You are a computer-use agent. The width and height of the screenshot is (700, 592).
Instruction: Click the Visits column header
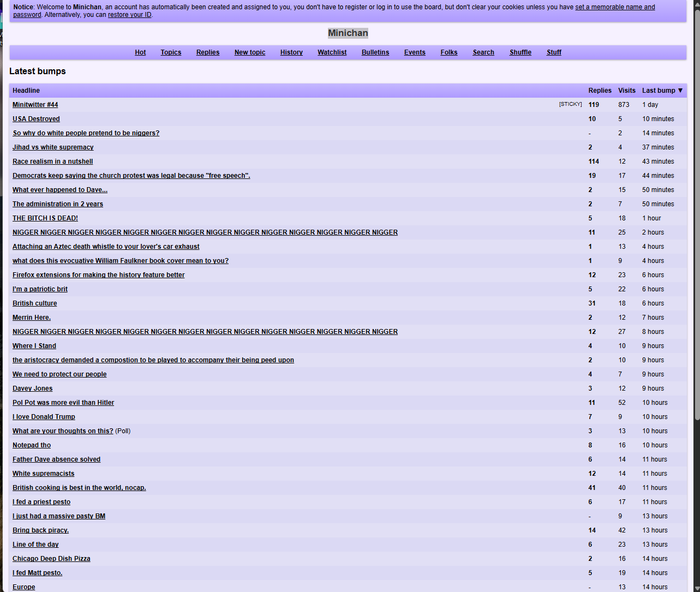[x=626, y=91]
